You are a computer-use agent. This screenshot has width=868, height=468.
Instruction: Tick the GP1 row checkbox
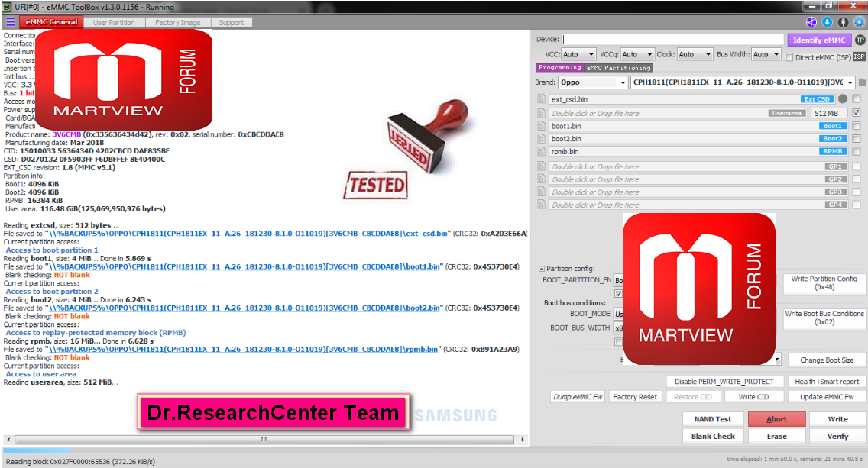pyautogui.click(x=857, y=166)
